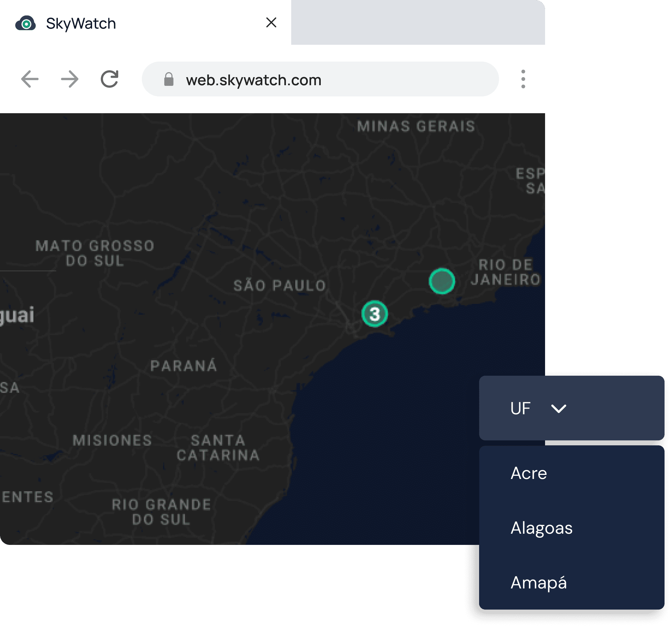Click the SkyWatch cloud logo favicon
The width and height of the screenshot is (672, 627).
26,23
